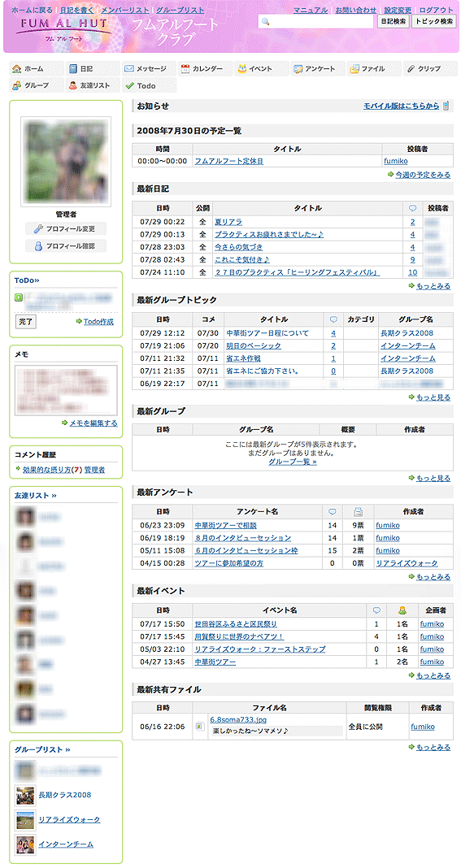The height and width of the screenshot is (868, 461).
Task: Click the 完了 button in ToDo
Action: click(x=25, y=322)
